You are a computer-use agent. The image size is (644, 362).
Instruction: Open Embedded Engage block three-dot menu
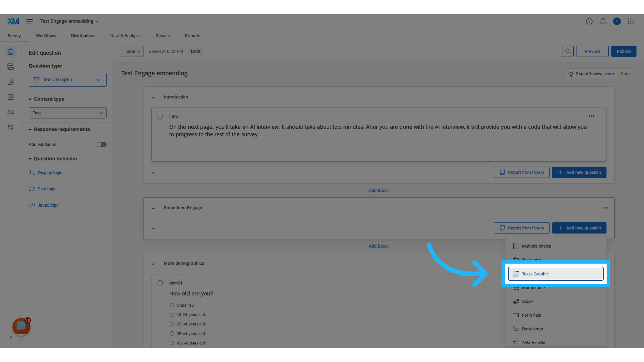(x=606, y=208)
